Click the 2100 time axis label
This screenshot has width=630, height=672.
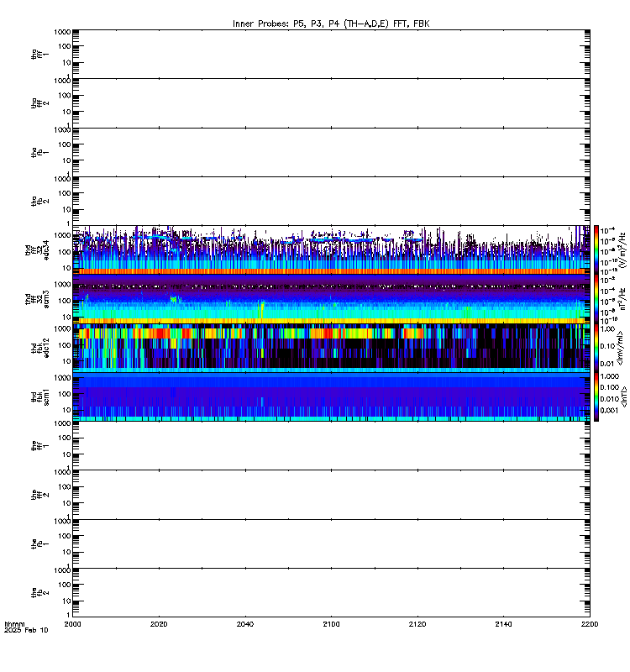point(331,624)
